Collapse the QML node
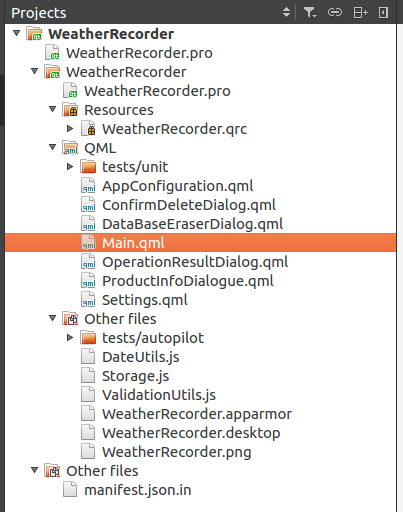 pyautogui.click(x=52, y=147)
